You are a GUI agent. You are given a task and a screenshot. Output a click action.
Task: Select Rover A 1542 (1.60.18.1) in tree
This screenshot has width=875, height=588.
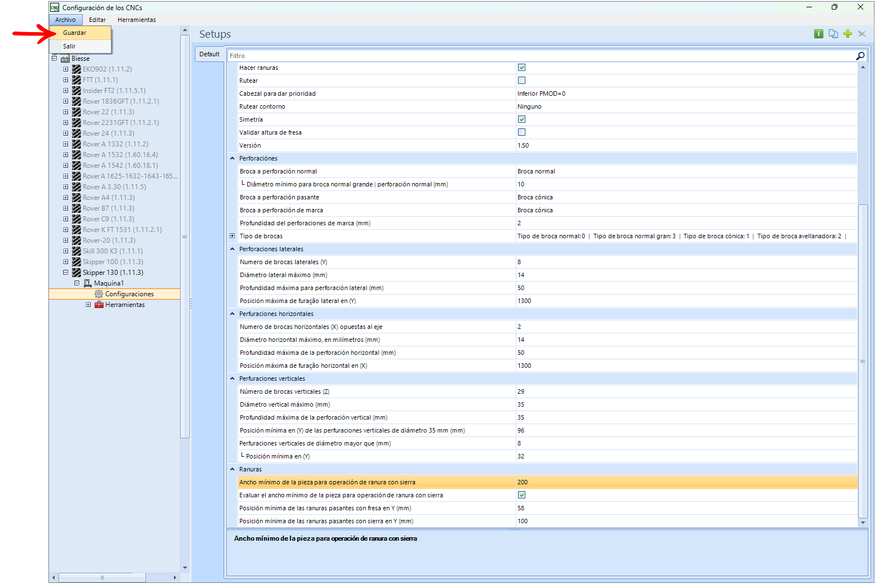pyautogui.click(x=120, y=166)
